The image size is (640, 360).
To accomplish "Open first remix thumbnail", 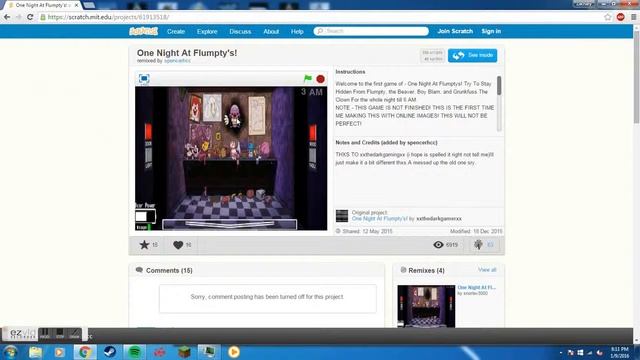I will (x=426, y=306).
